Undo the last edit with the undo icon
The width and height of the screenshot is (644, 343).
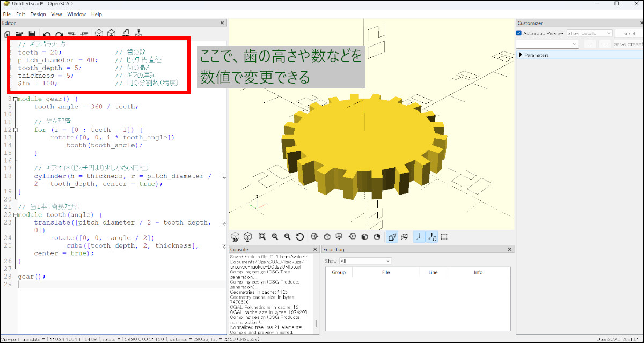click(47, 33)
